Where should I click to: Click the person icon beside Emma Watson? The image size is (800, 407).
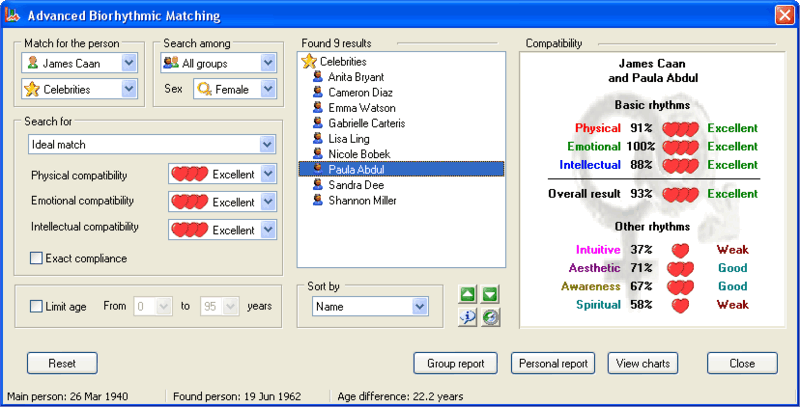(x=318, y=108)
